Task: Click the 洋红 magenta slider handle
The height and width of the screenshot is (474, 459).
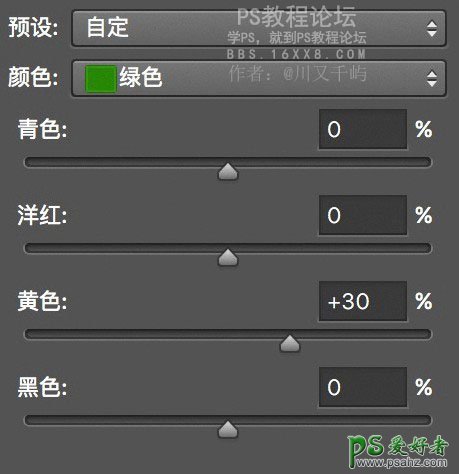Action: point(228,258)
